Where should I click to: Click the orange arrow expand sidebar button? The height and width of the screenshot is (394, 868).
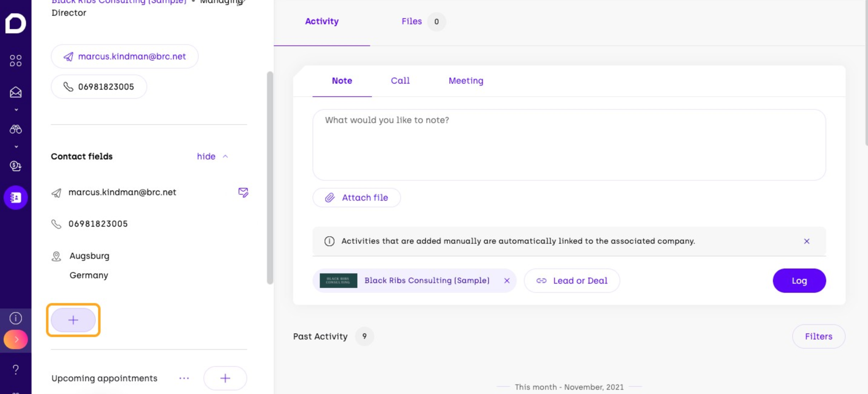(x=15, y=339)
